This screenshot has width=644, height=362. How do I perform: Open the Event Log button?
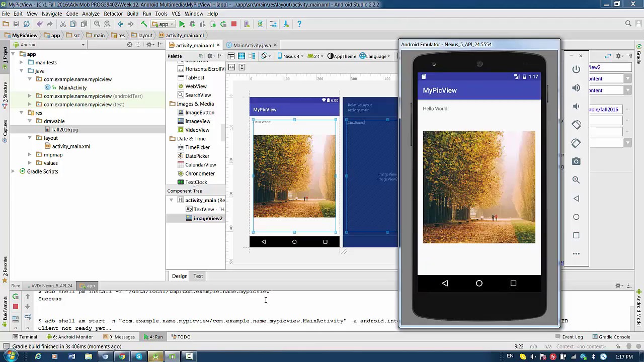pyautogui.click(x=569, y=337)
